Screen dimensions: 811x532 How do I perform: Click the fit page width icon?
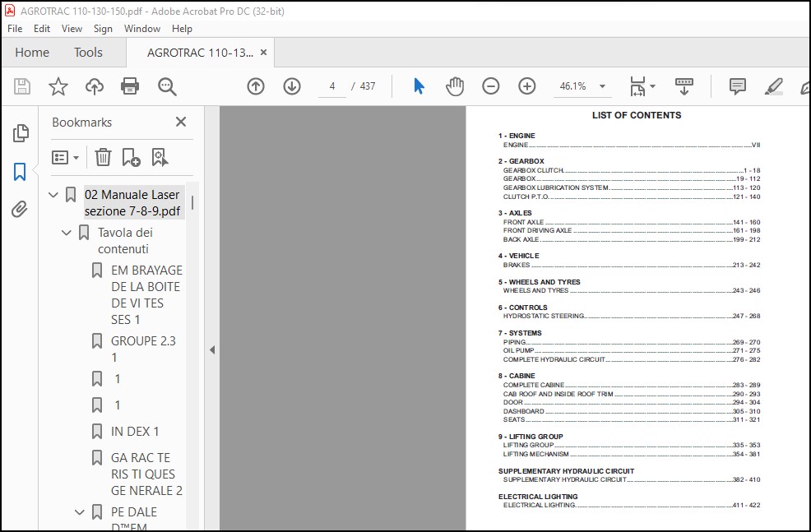[x=637, y=86]
